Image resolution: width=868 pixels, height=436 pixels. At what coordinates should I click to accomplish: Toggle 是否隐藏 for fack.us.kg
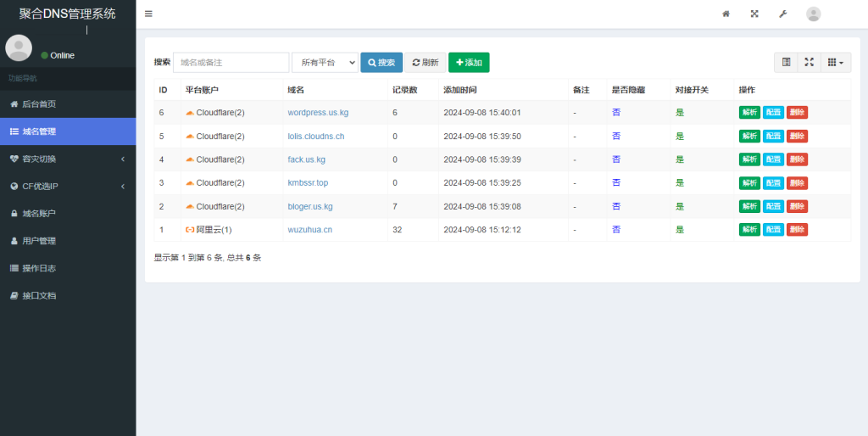616,159
